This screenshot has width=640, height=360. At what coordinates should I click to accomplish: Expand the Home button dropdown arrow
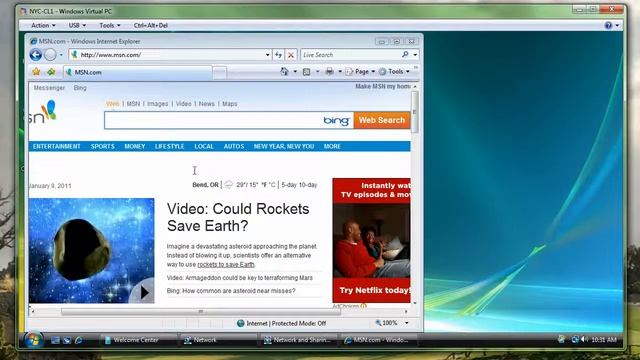[x=295, y=72]
